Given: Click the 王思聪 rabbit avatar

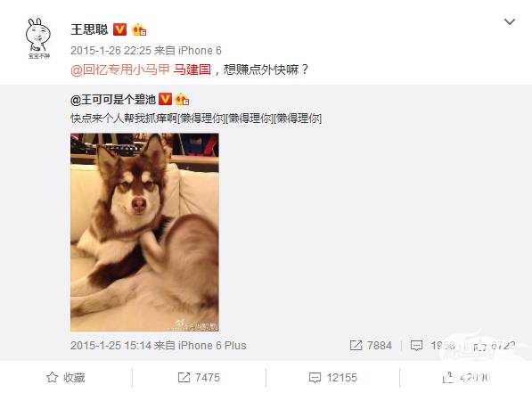Looking at the screenshot, I should point(38,38).
